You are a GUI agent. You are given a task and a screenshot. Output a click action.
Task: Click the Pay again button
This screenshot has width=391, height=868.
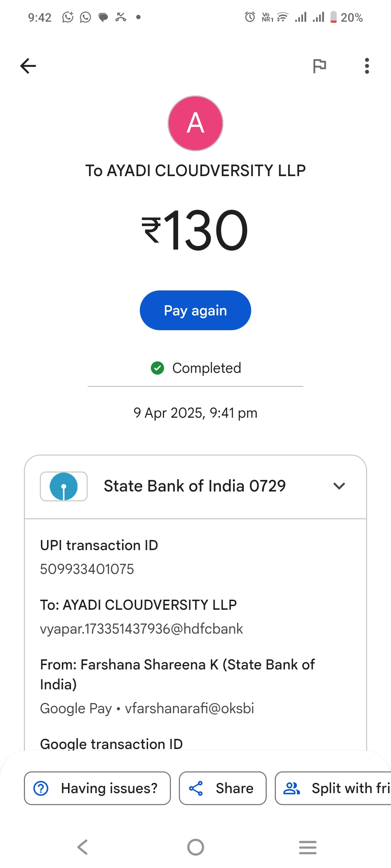point(195,310)
